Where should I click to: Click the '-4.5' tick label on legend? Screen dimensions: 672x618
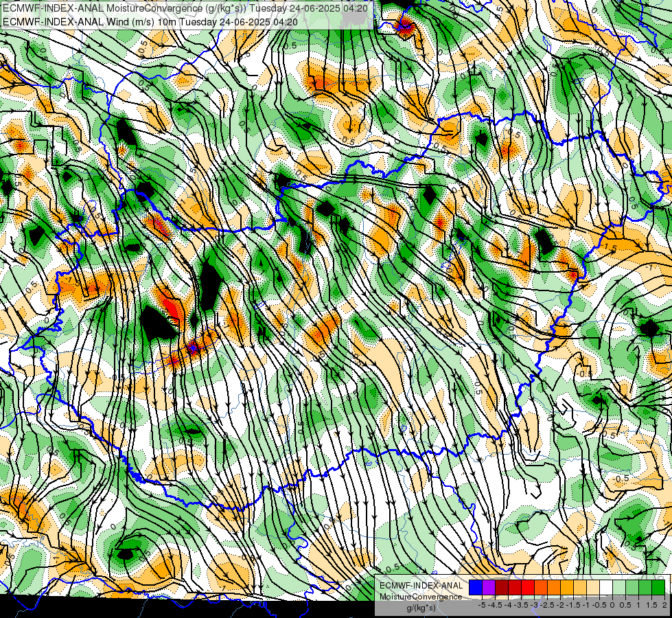point(495,605)
